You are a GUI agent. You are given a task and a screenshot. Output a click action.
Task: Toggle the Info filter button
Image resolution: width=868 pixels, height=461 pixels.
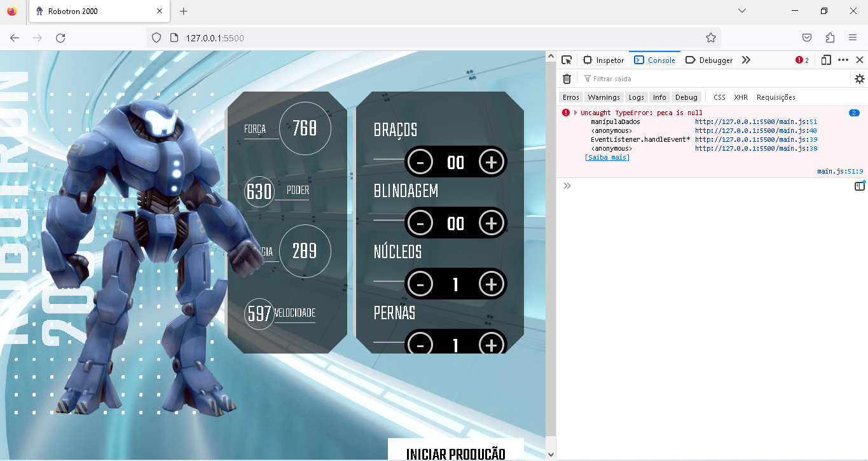pos(659,97)
